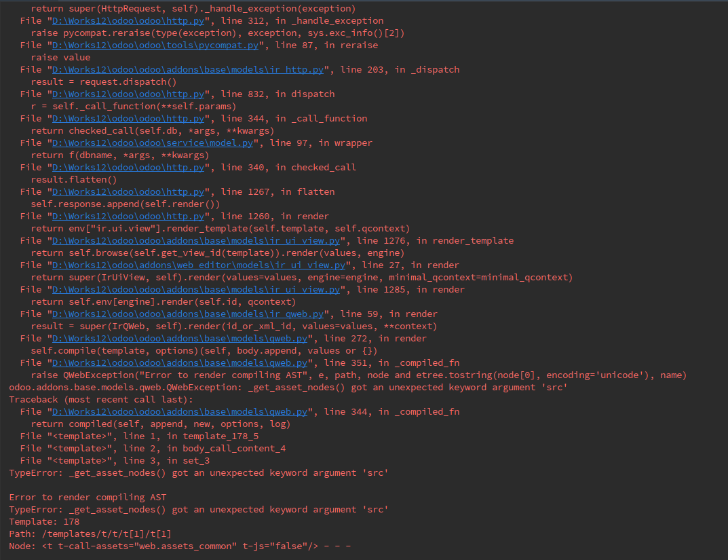Image resolution: width=728 pixels, height=560 pixels.
Task: Open http.py link at line 340 checked_call
Action: 128,168
